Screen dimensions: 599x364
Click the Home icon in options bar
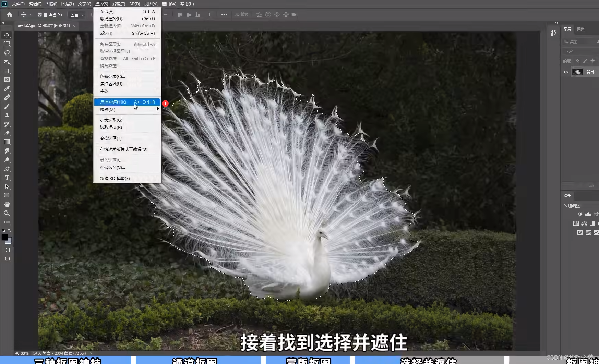(x=10, y=15)
